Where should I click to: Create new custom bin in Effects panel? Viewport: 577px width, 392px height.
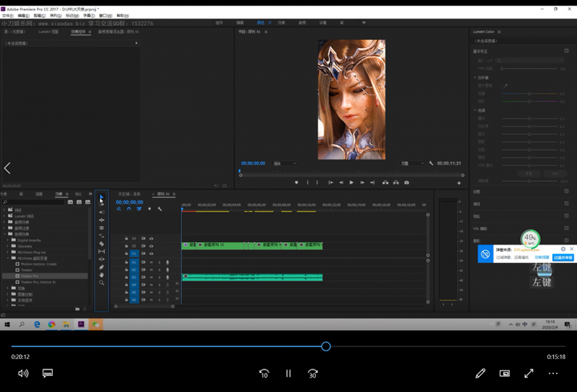click(77, 309)
